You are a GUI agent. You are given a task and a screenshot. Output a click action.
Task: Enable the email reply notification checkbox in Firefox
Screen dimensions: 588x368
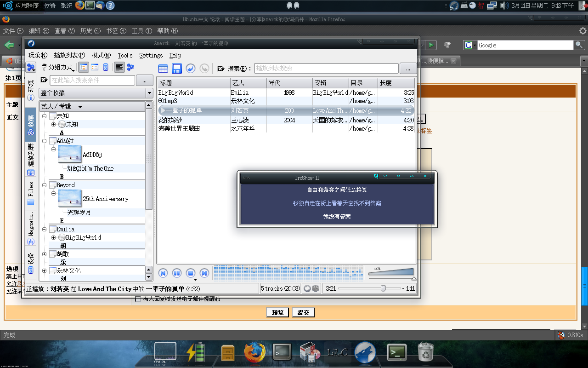pos(138,299)
